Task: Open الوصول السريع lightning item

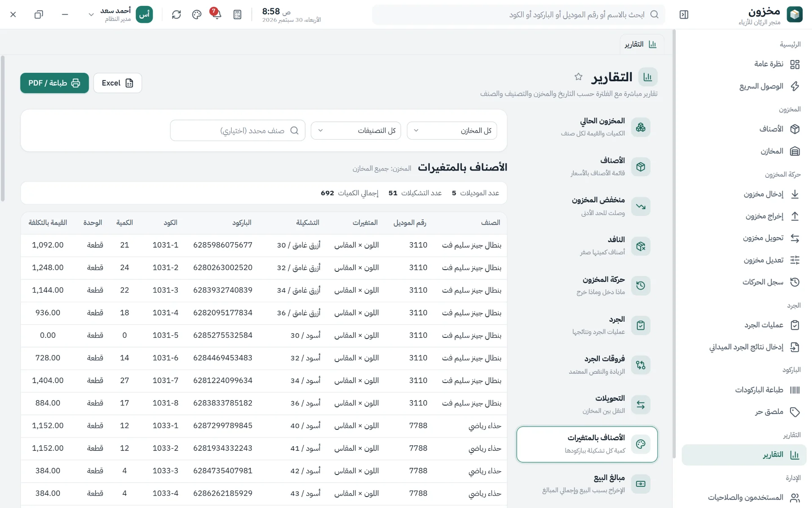Action: [x=744, y=86]
